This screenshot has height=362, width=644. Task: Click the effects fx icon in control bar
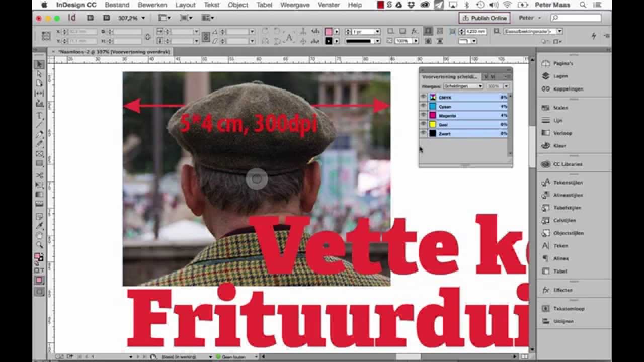(414, 31)
